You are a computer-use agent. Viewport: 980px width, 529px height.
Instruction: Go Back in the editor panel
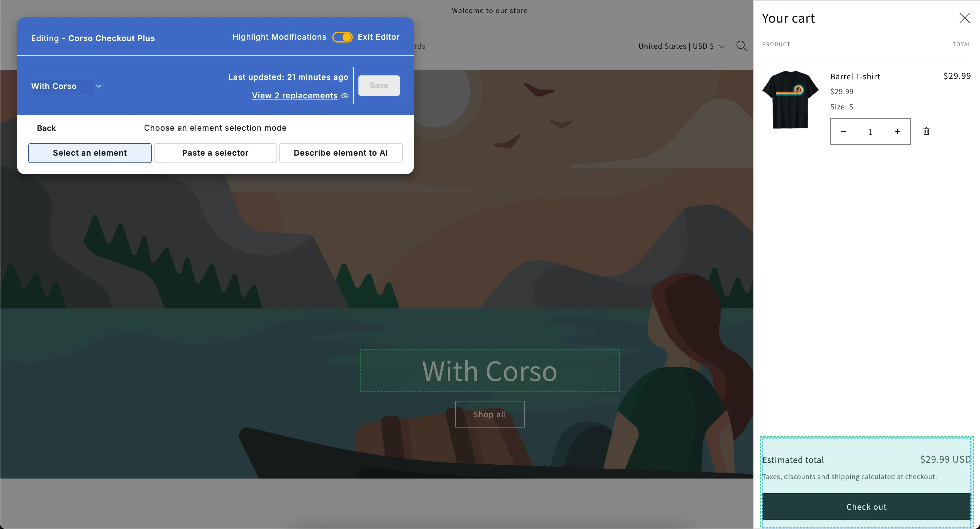click(x=46, y=128)
